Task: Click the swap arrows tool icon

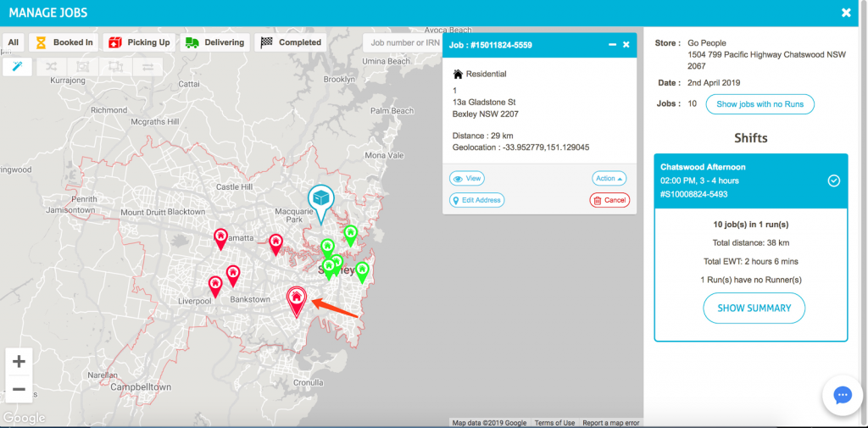Action: click(x=147, y=67)
